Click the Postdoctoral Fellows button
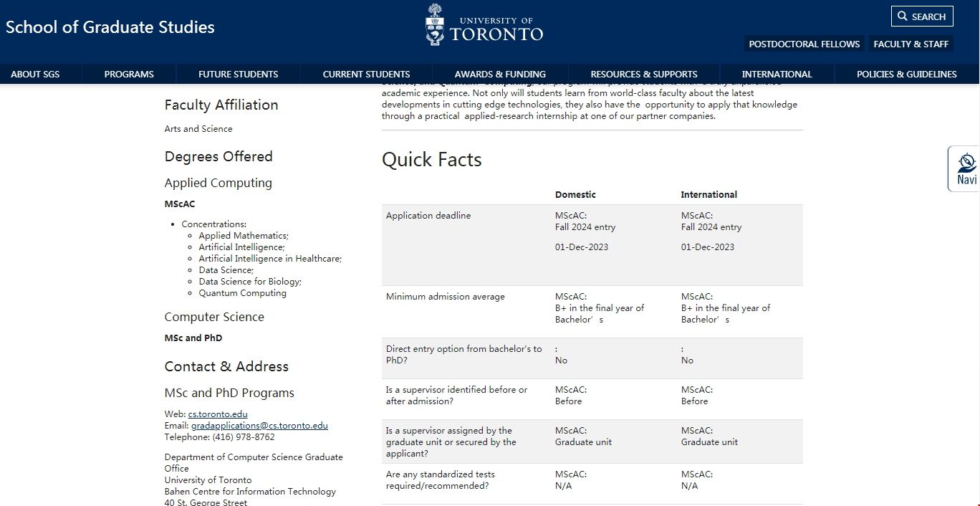The height and width of the screenshot is (506, 980). tap(804, 44)
